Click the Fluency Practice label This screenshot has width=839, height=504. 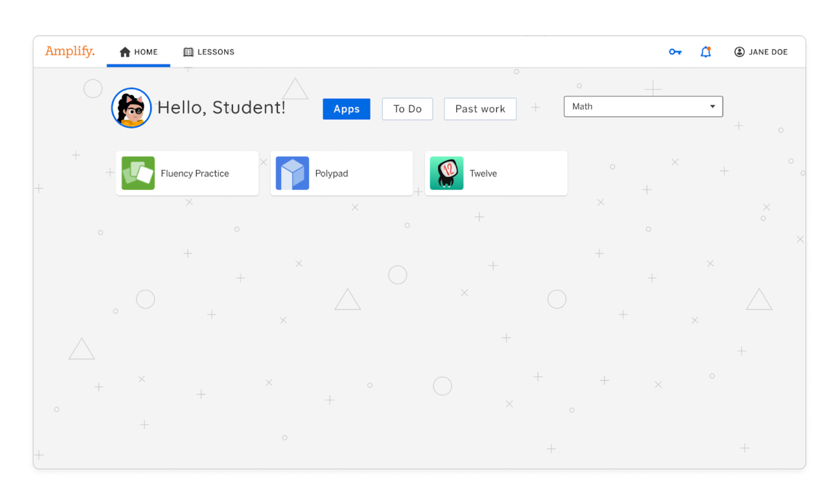click(x=195, y=174)
